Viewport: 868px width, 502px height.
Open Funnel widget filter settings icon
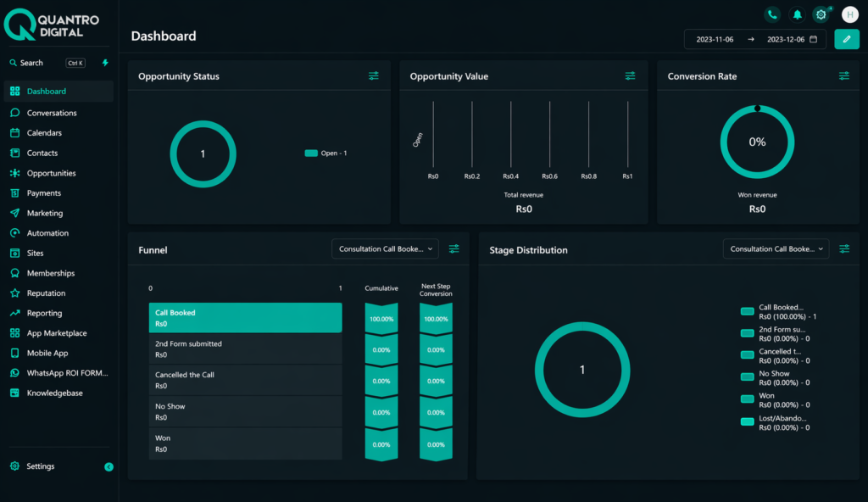(454, 248)
